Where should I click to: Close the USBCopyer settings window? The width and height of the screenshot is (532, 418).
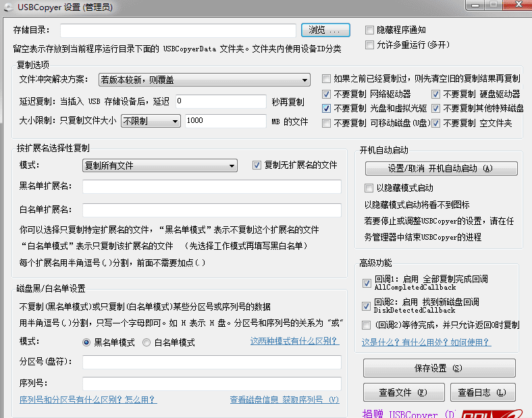click(518, 5)
